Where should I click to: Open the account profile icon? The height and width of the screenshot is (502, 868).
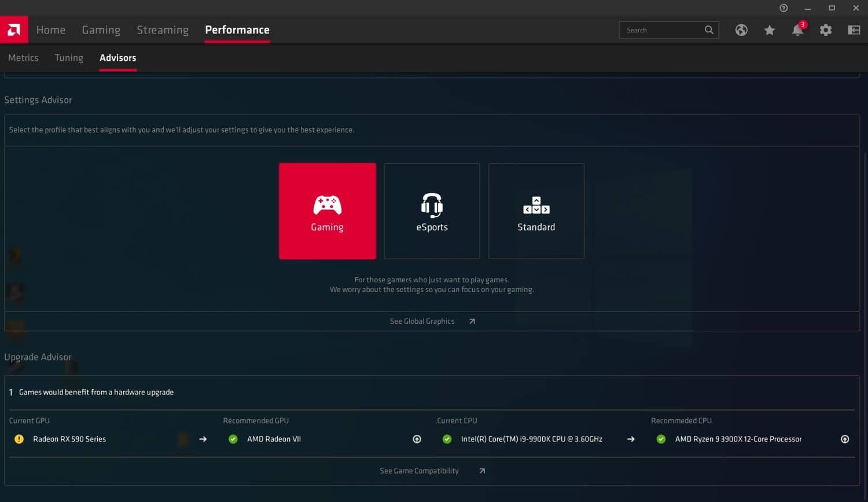click(x=854, y=29)
